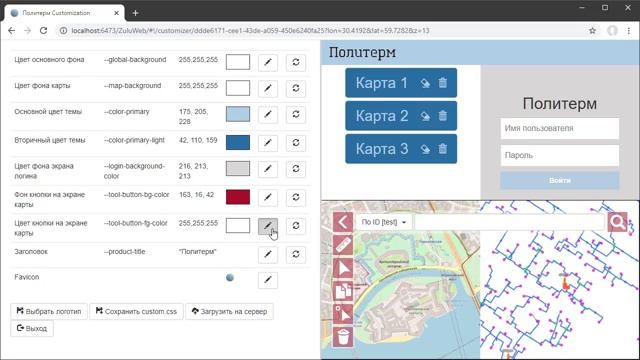Edit the tool-button-bg-color value

click(x=268, y=197)
